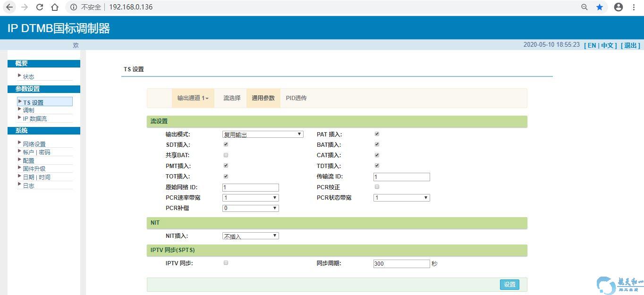Open the PCR补偿 dropdown
The height and width of the screenshot is (295, 644).
pos(250,208)
